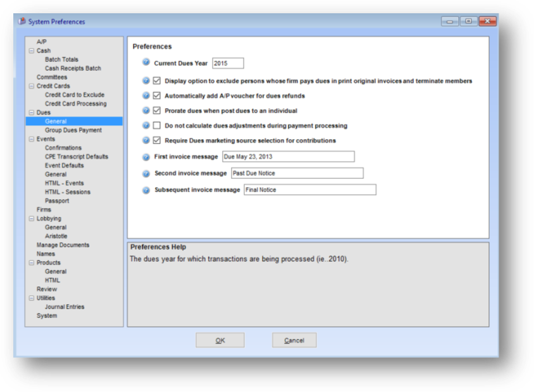Select General under Lobbying
The width and height of the screenshot is (534, 392).
tap(56, 228)
